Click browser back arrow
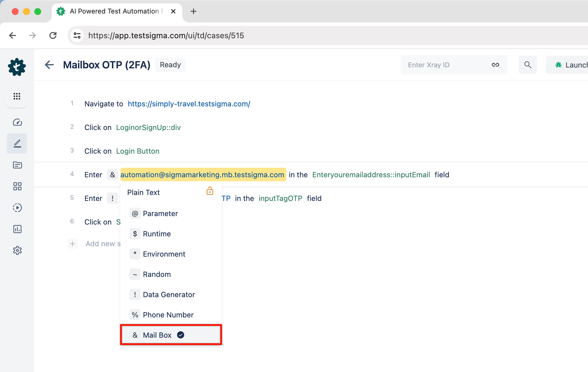 click(13, 35)
